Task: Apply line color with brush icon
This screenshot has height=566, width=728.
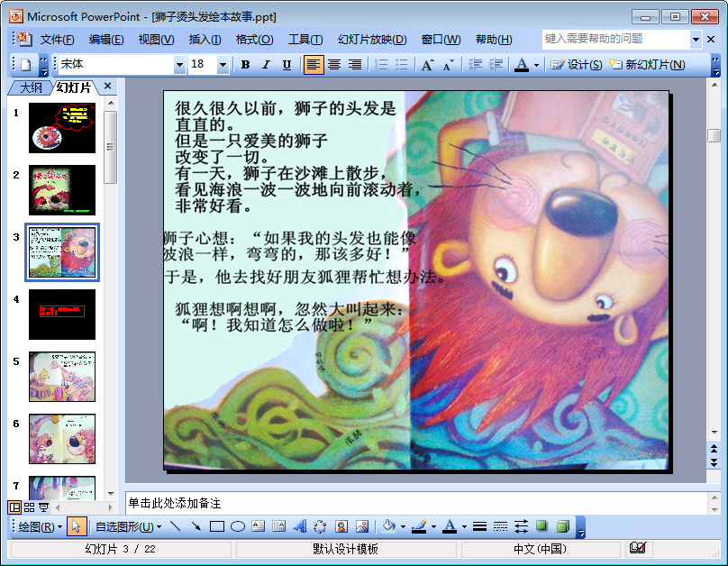Action: pos(419,526)
